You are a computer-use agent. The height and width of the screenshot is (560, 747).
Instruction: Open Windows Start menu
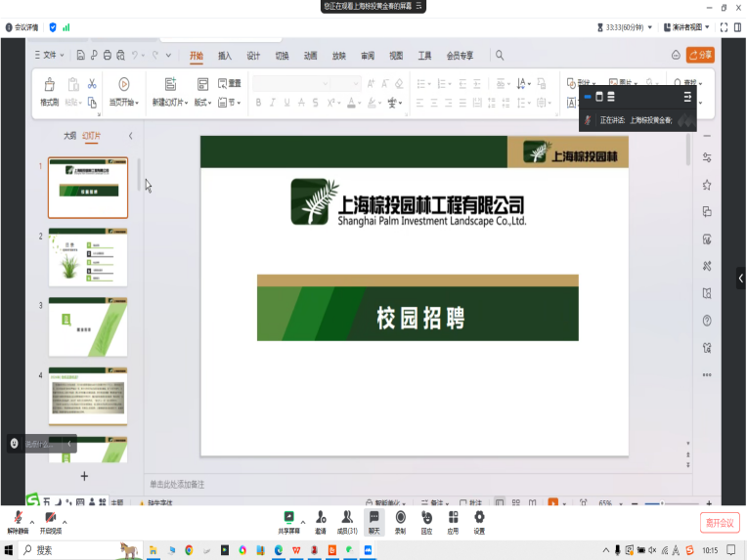coord(10,551)
